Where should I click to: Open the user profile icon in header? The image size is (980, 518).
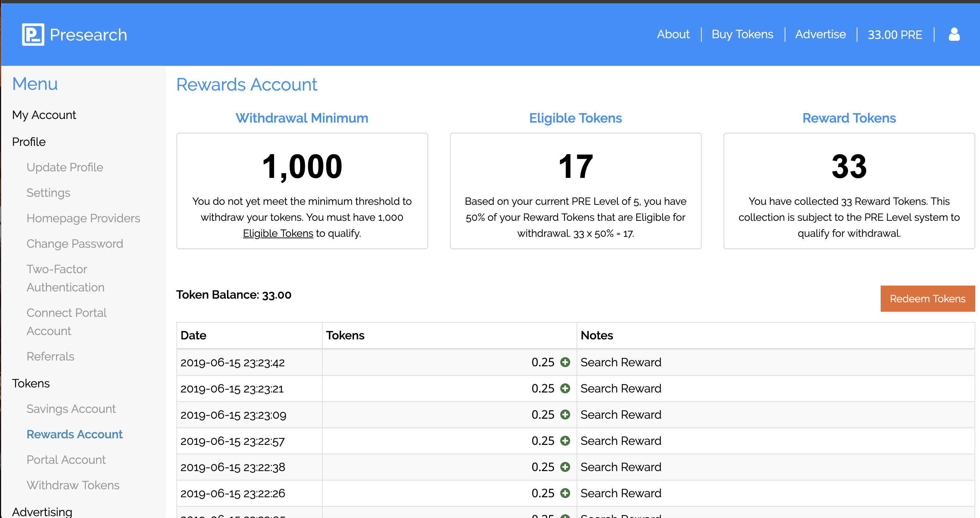pyautogui.click(x=954, y=35)
